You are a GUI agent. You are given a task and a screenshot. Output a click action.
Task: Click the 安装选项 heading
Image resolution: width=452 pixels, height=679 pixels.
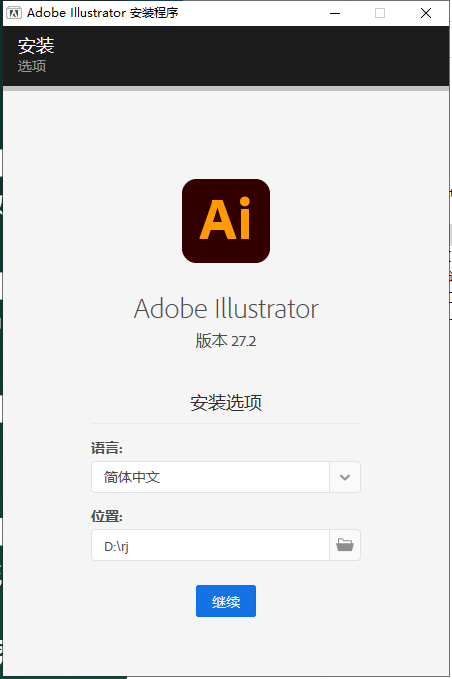tap(226, 403)
